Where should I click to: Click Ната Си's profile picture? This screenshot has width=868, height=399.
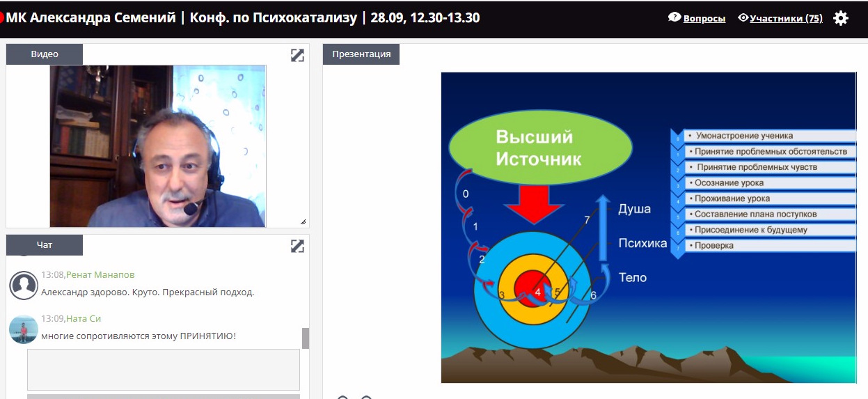(x=24, y=329)
